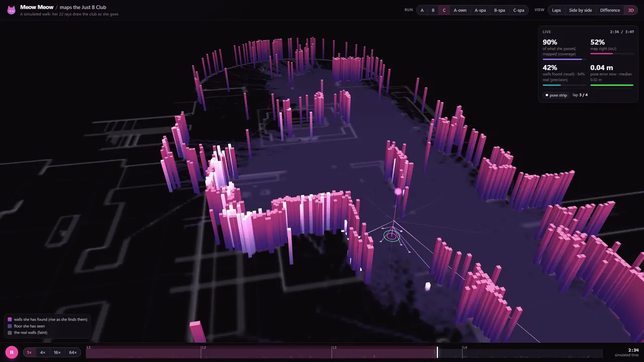Select the 3D view
Screen dimensions: 644x362
coord(631,10)
